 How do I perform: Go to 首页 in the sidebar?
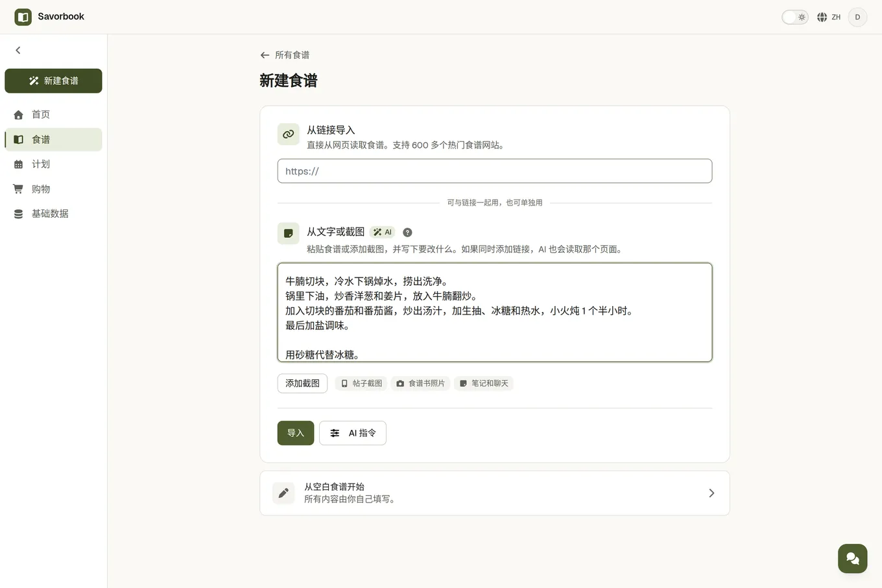point(53,115)
